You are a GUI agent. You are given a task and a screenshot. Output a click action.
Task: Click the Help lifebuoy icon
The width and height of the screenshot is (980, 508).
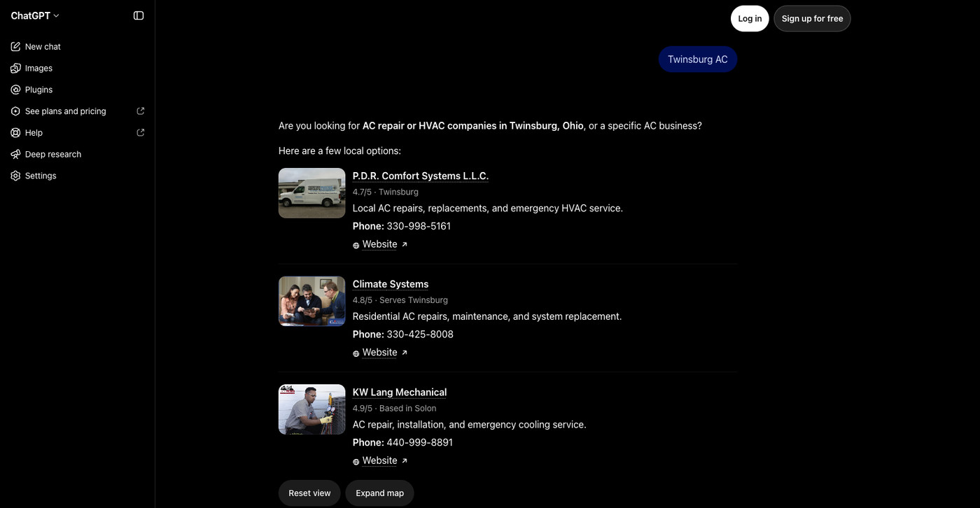coord(15,133)
